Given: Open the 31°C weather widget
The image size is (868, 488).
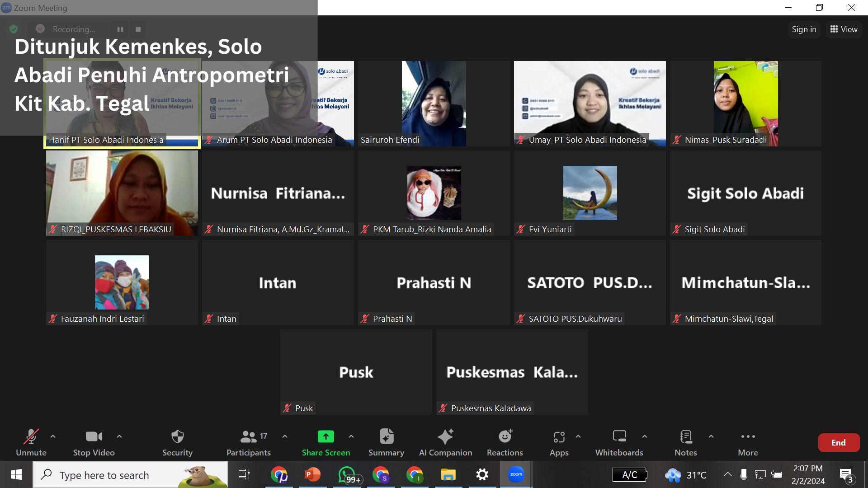Looking at the screenshot, I should coord(685,475).
